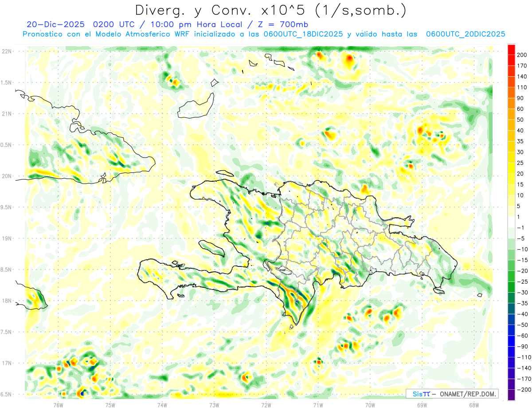Click the longitude label '73W'
This screenshot has height=411, width=532.
(x=214, y=405)
